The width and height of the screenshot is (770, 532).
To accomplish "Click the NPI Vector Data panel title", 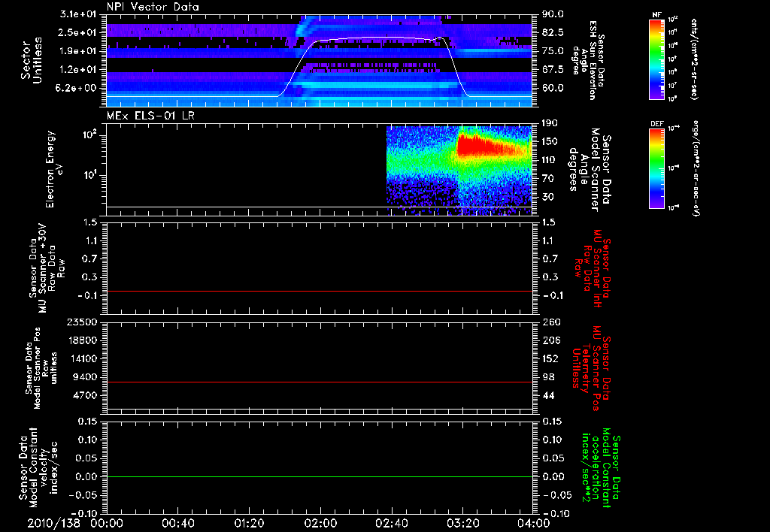I will click(x=153, y=7).
